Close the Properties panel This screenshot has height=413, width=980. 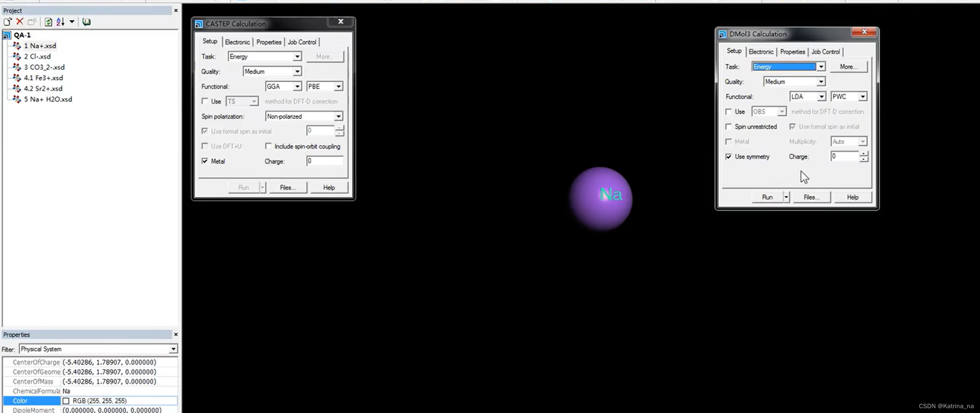pos(176,334)
